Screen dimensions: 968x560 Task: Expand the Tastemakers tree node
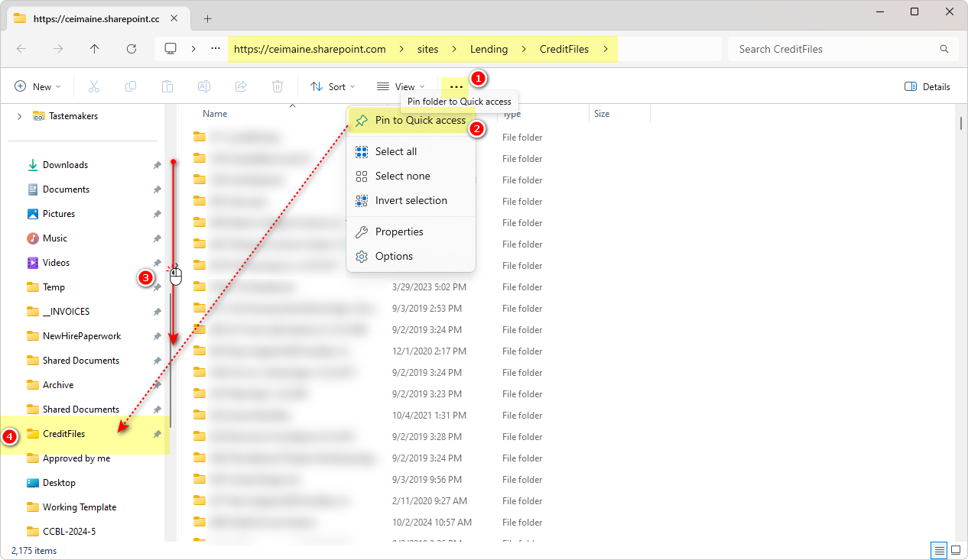click(x=19, y=116)
